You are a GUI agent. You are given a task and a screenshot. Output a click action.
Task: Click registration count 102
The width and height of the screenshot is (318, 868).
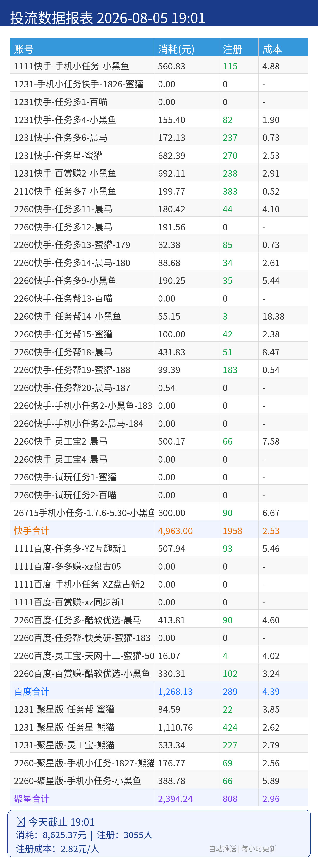(x=230, y=673)
